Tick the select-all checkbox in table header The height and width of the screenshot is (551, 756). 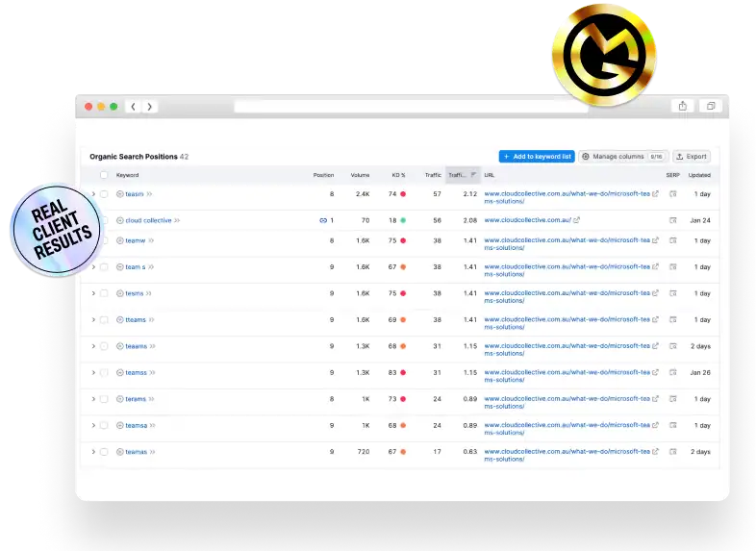[104, 175]
